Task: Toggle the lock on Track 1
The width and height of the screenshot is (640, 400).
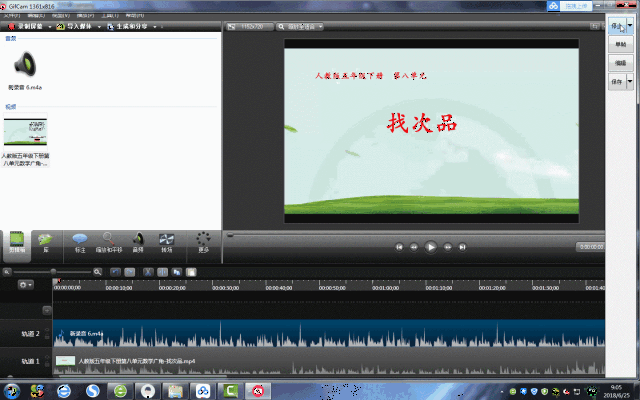Action: 47,361
